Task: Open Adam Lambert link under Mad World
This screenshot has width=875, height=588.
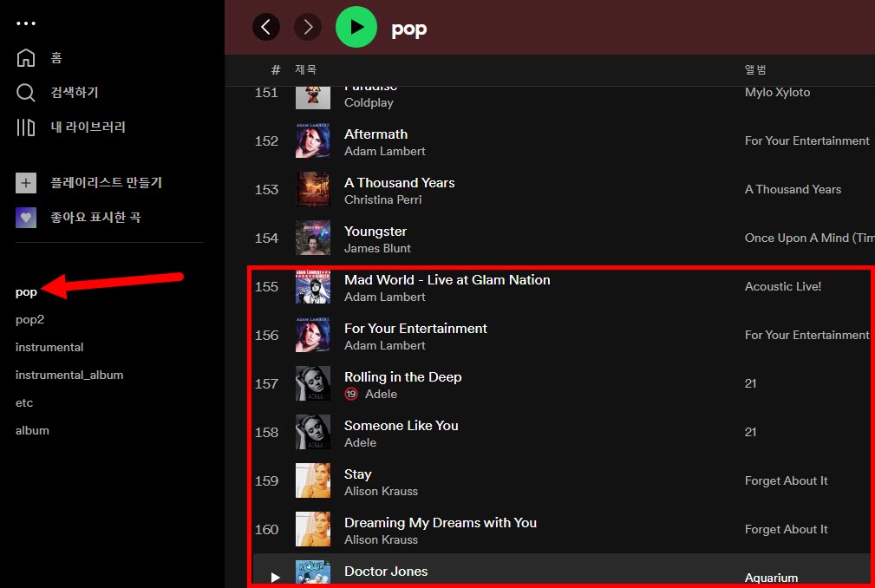Action: 384,297
